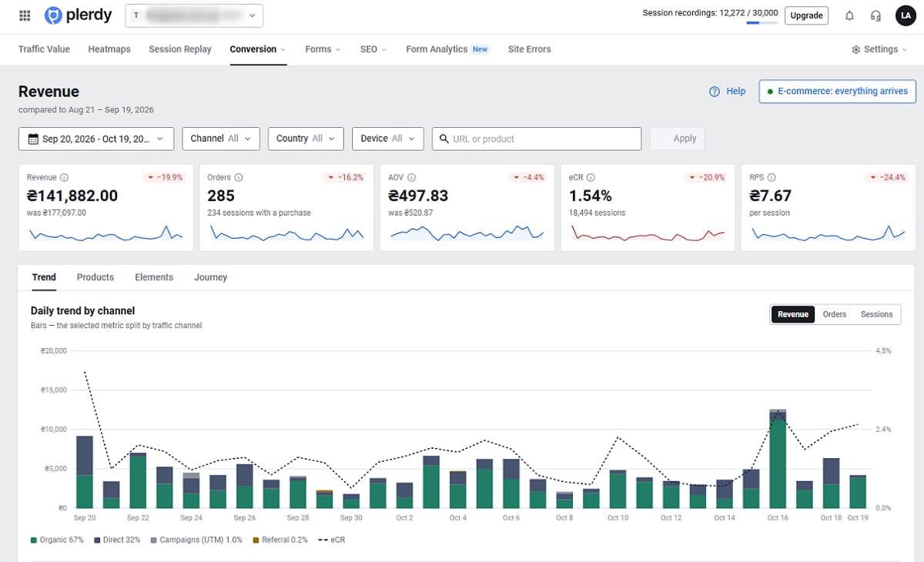Open Traffic Value section
Screen dimensions: 924x562
click(44, 49)
